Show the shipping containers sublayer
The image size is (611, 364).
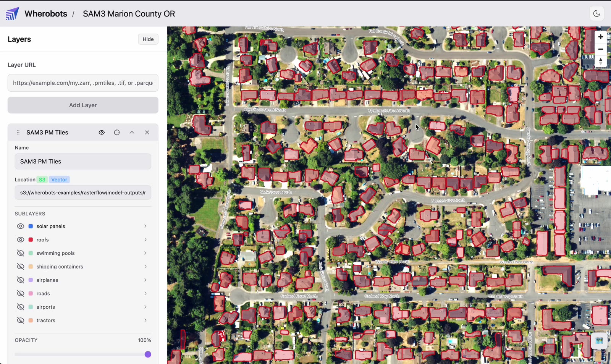(21, 267)
